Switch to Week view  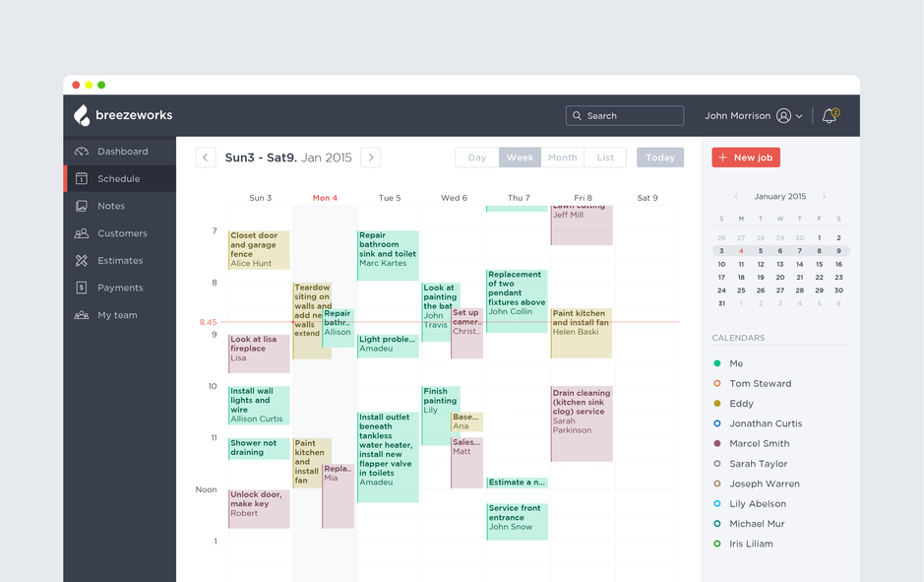tap(520, 158)
